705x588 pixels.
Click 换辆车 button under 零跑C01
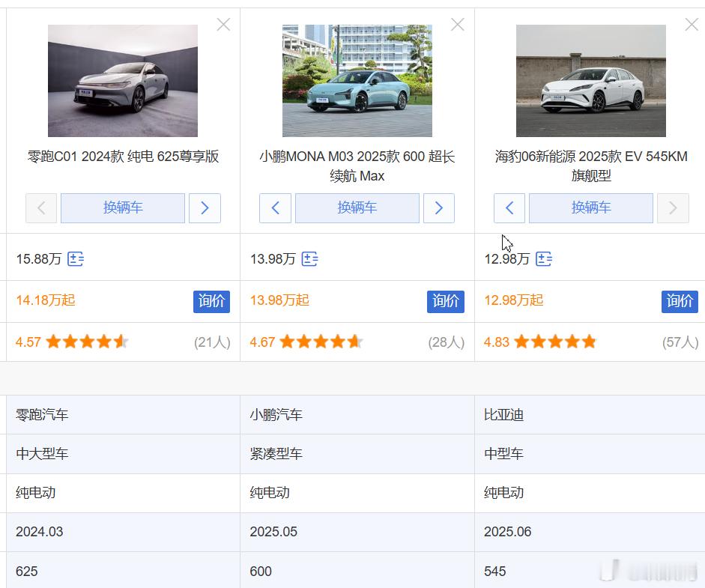coord(123,207)
